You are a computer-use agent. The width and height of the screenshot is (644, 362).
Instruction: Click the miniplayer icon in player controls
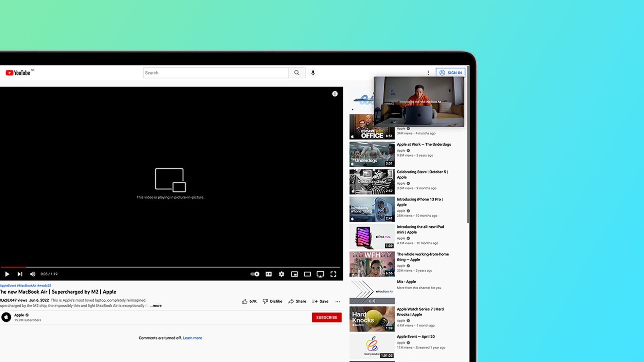coord(294,274)
